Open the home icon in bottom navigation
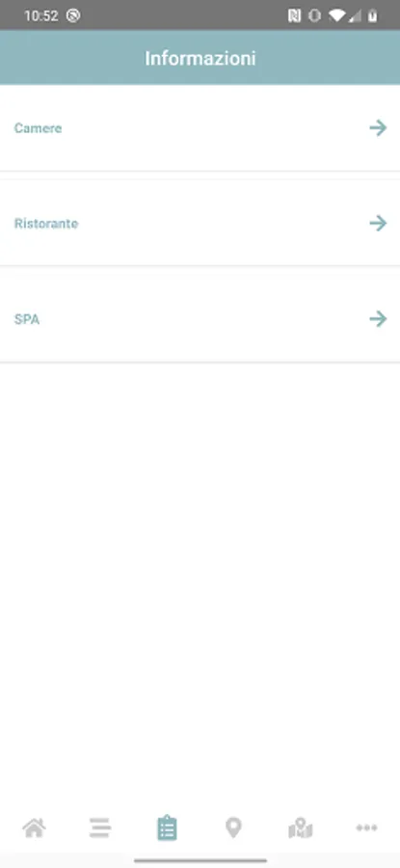This screenshot has height=868, width=400. [34, 828]
